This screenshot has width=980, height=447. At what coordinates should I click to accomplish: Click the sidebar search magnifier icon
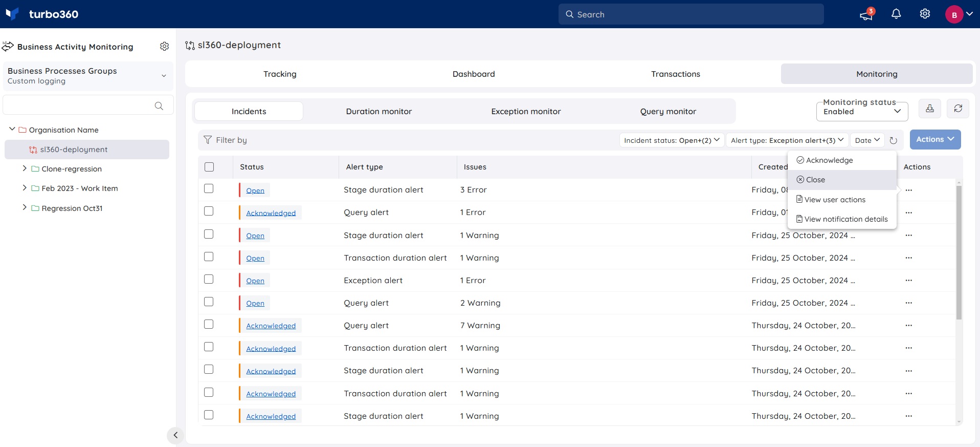159,105
